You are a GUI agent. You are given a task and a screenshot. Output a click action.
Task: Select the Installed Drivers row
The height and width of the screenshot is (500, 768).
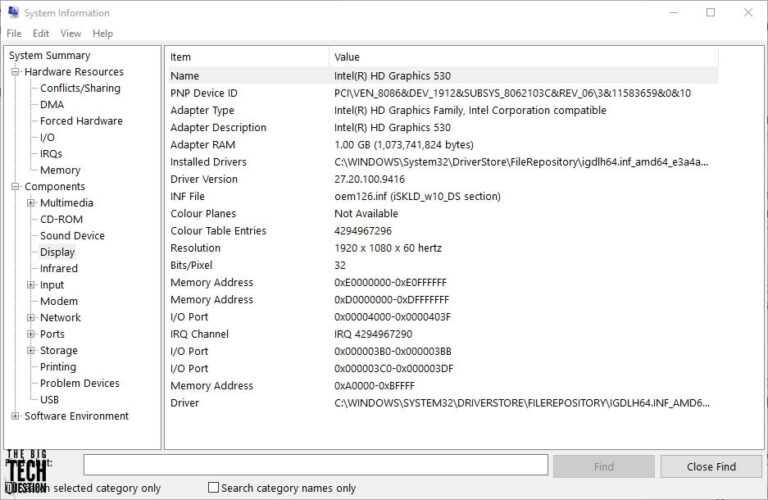click(x=442, y=162)
